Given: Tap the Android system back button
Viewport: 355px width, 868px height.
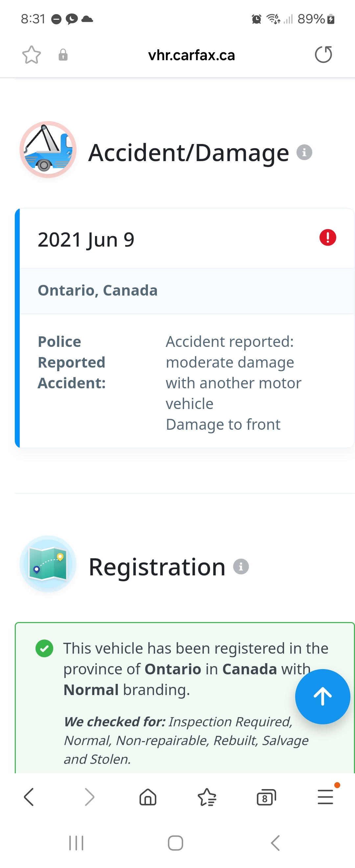Looking at the screenshot, I should (x=275, y=843).
